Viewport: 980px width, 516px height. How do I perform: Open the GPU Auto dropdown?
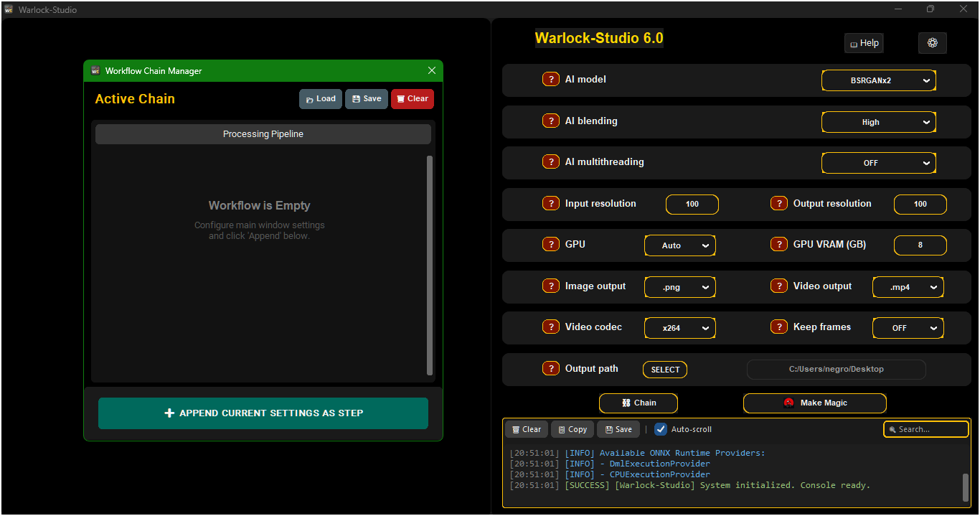click(680, 245)
